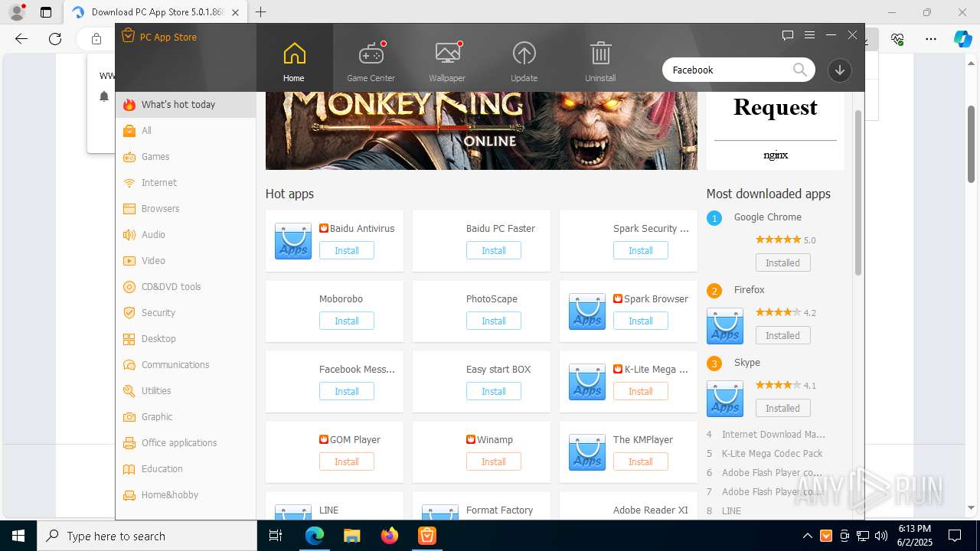Screen dimensions: 980x551
Task: Select the Home&hobby category
Action: click(186, 495)
